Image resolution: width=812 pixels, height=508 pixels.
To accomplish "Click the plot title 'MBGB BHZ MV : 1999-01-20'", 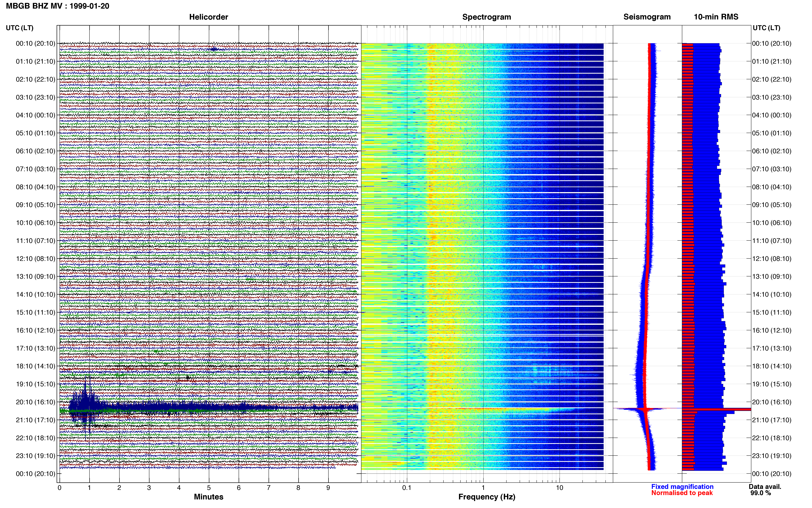I will [57, 6].
